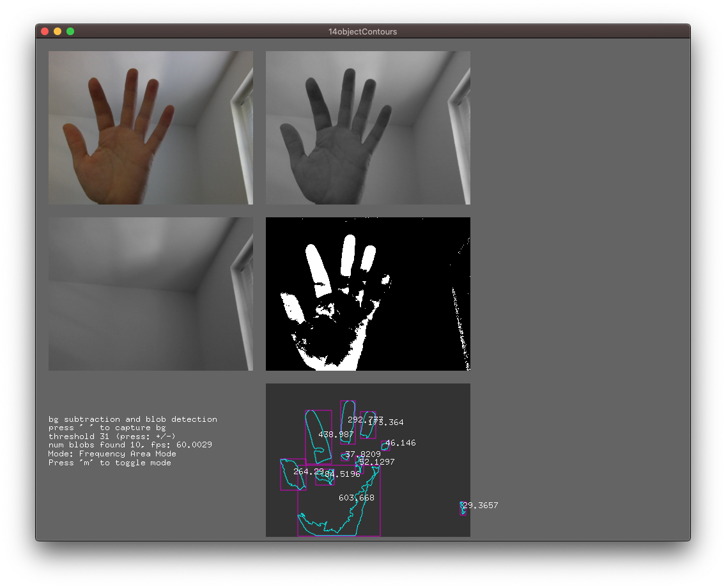726x588 pixels.
Task: Click the 37.8209 blob label
Action: coord(362,454)
